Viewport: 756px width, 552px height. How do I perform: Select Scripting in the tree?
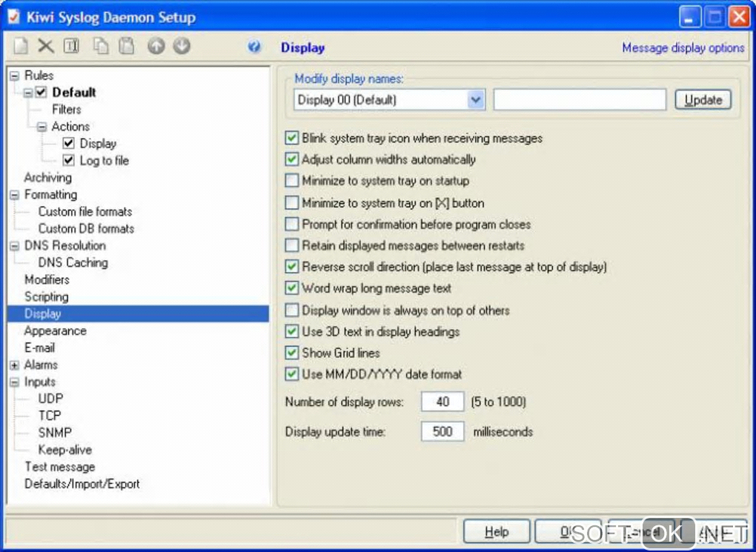tap(46, 296)
